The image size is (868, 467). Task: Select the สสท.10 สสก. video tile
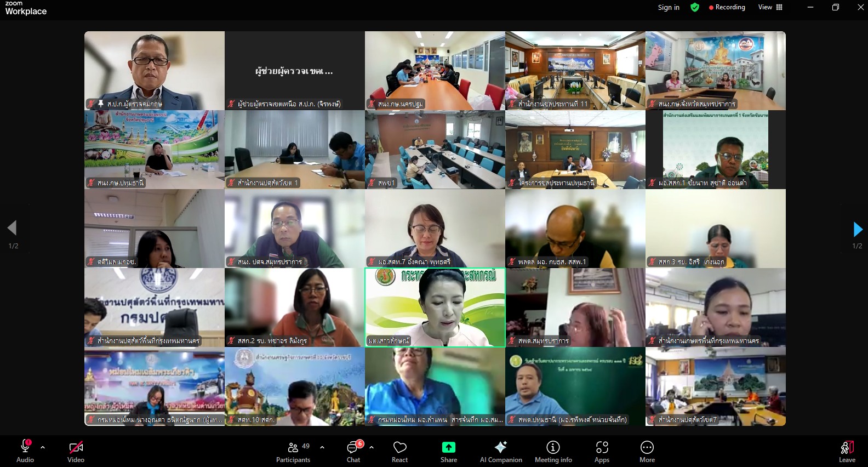295,386
